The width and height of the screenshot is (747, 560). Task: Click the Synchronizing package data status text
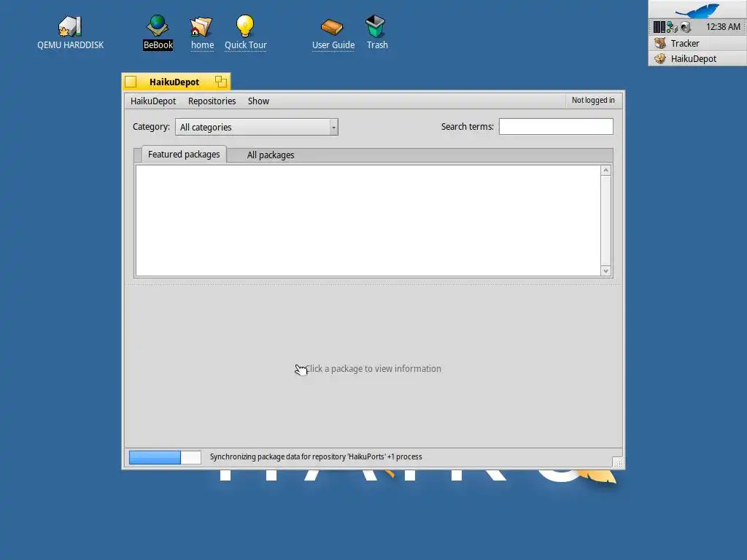coord(316,456)
